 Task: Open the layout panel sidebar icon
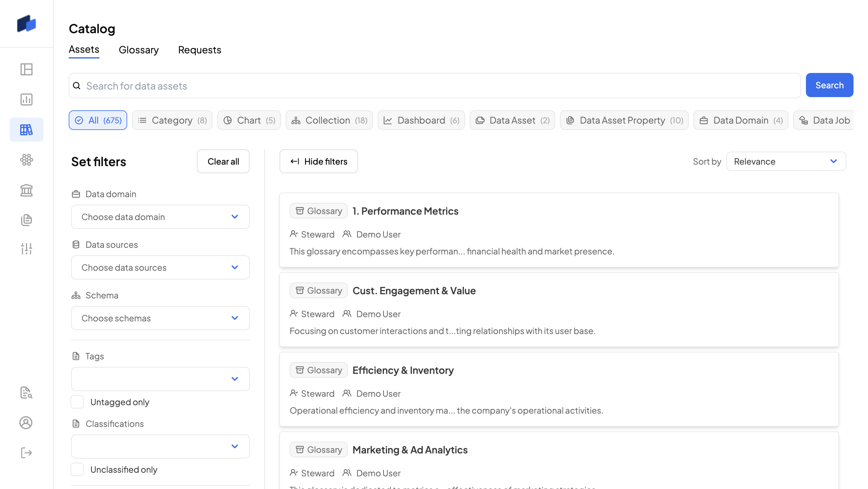26,69
